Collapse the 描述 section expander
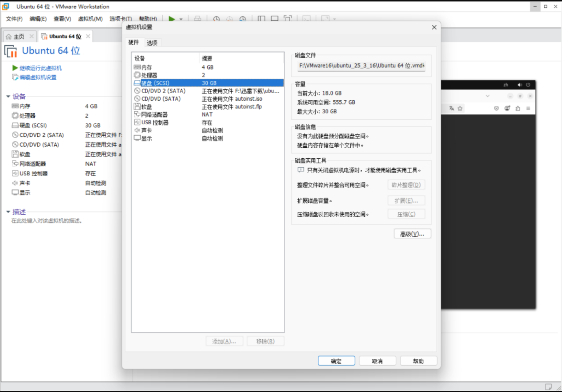This screenshot has height=392, width=562. (x=8, y=212)
